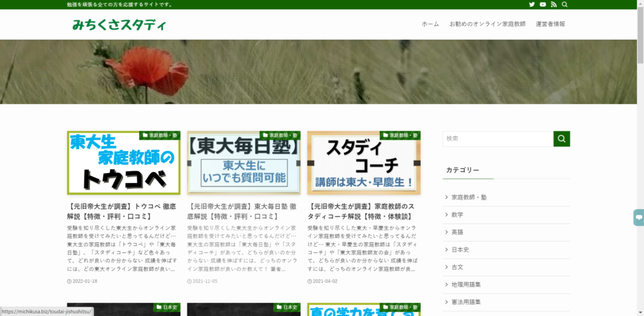Go to ホーム in the navigation menu
Image resolution: width=644 pixels, height=316 pixels.
[x=430, y=24]
